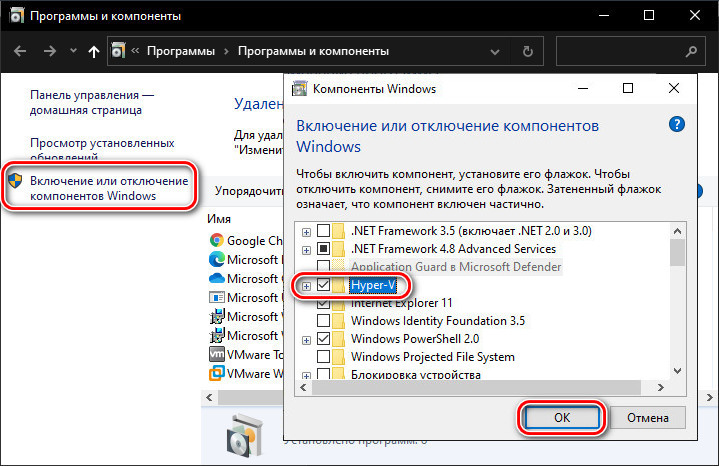
Task: Sort by the Имя column header
Action: pyautogui.click(x=219, y=219)
